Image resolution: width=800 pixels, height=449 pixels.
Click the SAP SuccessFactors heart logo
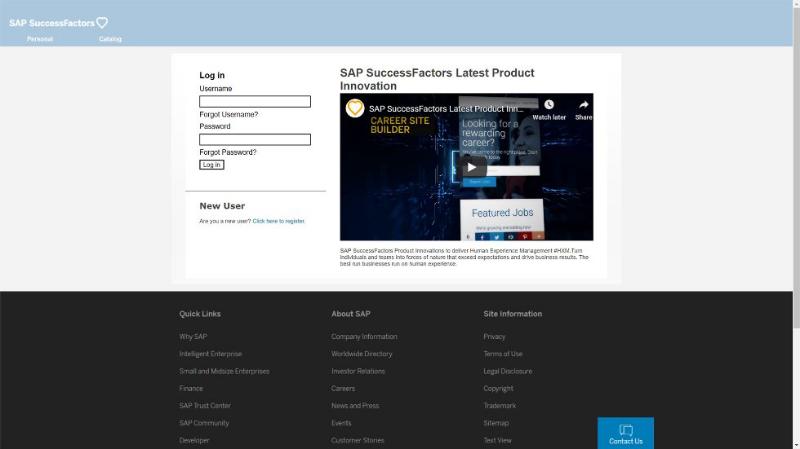click(x=59, y=23)
